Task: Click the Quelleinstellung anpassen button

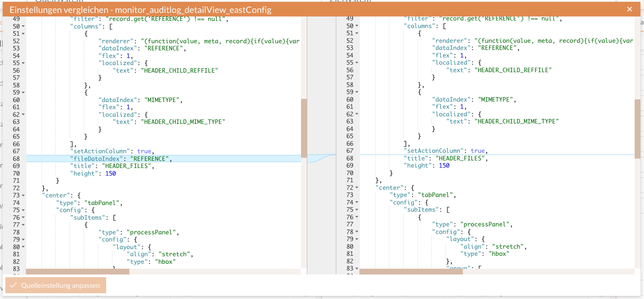Action: pos(55,285)
